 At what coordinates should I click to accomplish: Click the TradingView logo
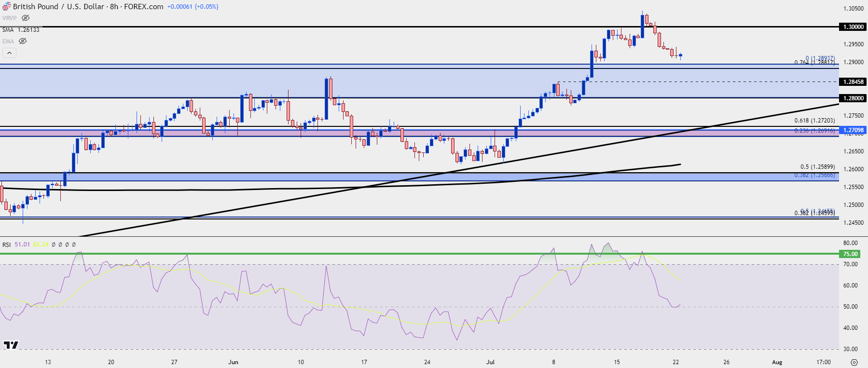[11, 345]
